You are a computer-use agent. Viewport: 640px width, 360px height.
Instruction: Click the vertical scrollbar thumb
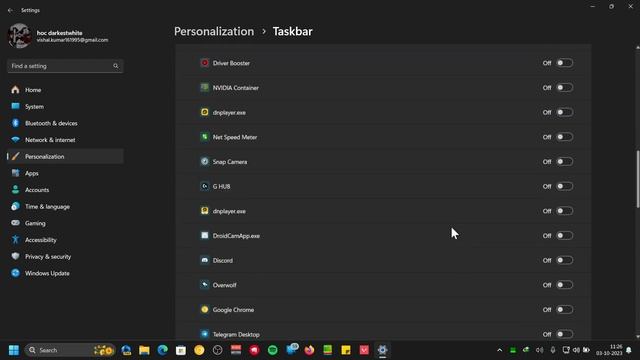638,179
